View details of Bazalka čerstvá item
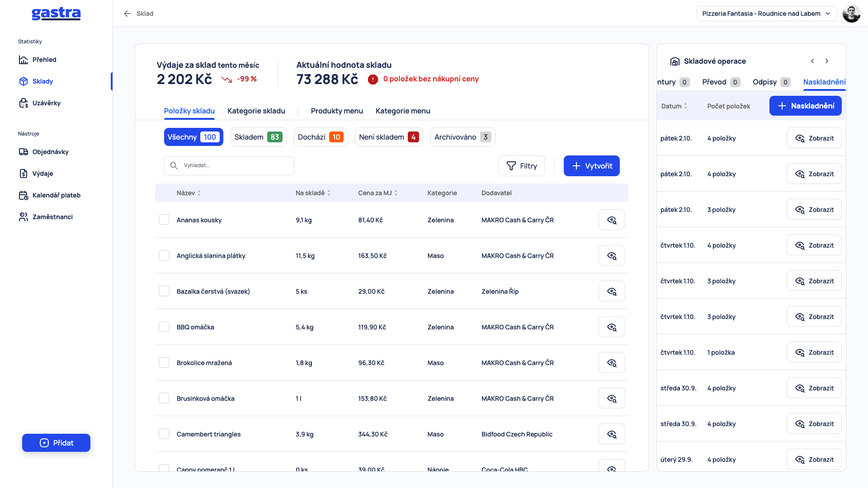This screenshot has height=488, width=868. pyautogui.click(x=611, y=291)
